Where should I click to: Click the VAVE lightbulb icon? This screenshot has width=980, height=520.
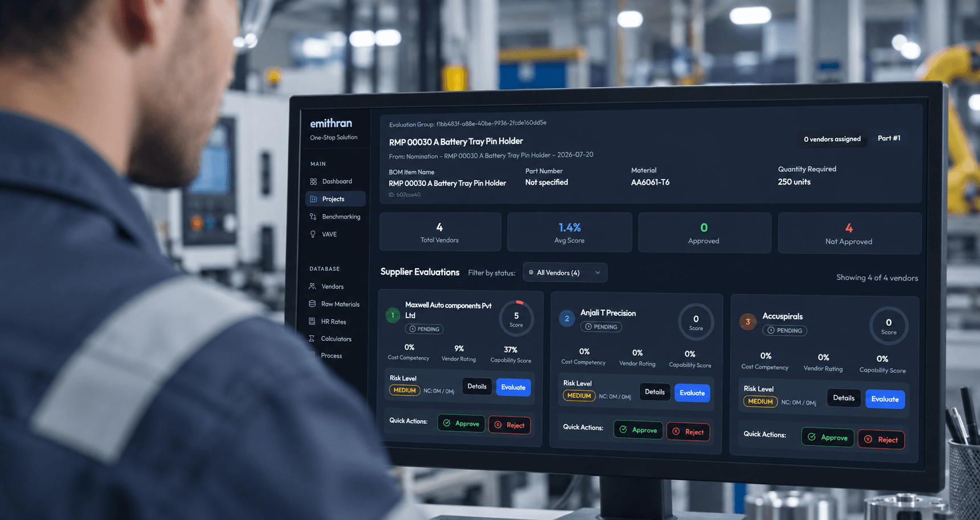tap(313, 234)
